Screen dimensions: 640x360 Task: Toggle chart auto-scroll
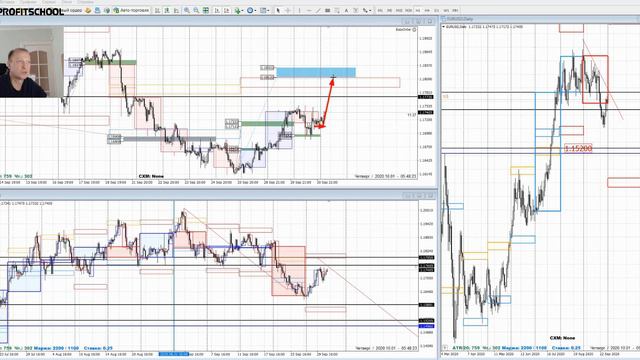point(217,10)
